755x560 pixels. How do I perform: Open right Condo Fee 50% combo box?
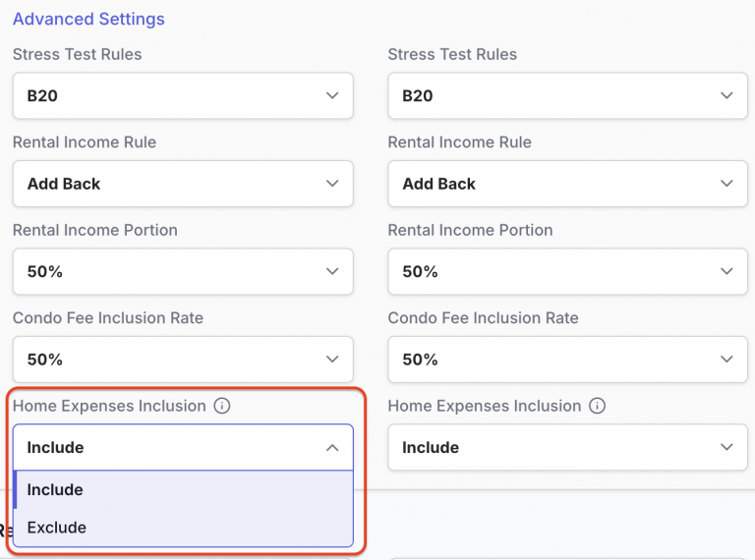point(567,360)
